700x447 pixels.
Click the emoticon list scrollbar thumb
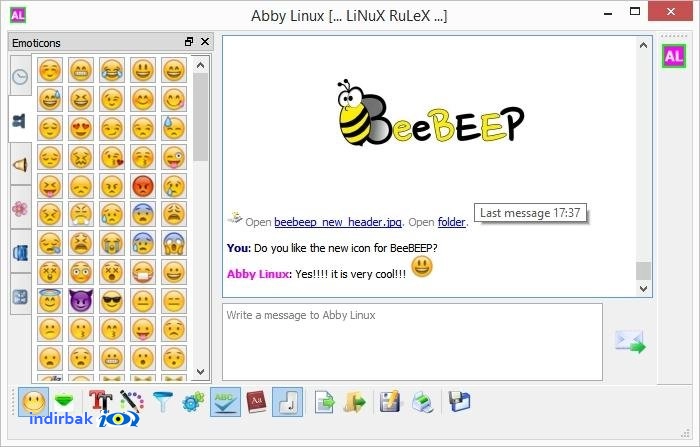coord(200,117)
